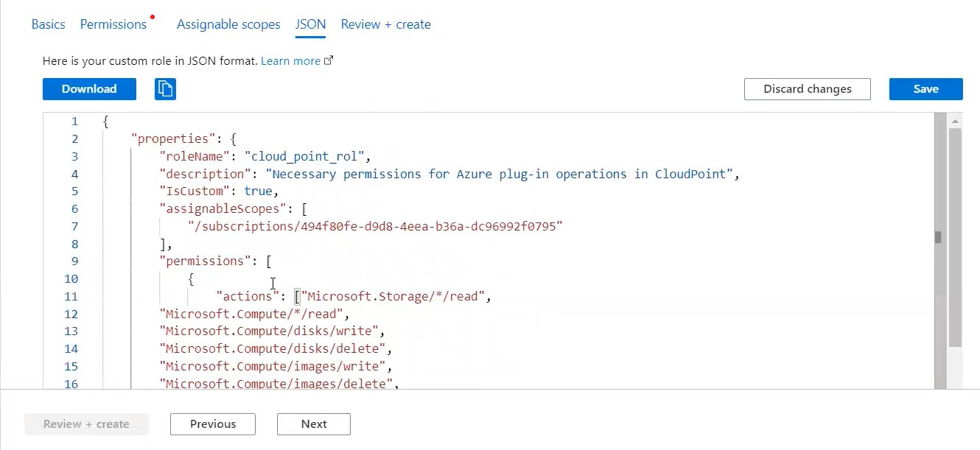This screenshot has width=980, height=450.
Task: Click "Microsoft.Compute/disks/write" string
Action: coord(269,331)
